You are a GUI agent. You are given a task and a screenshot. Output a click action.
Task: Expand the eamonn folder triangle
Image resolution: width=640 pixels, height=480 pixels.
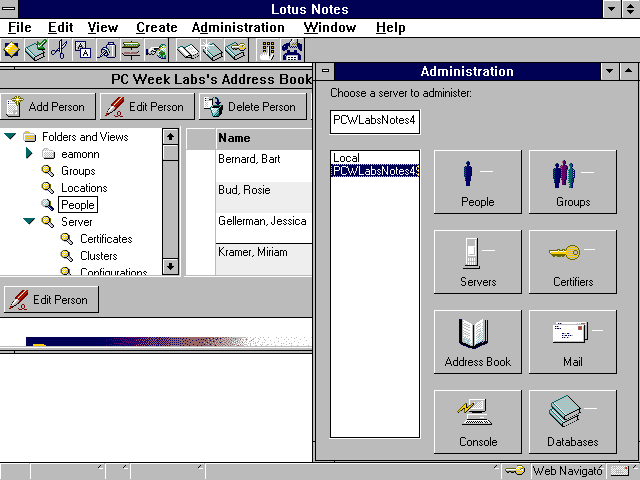point(29,153)
